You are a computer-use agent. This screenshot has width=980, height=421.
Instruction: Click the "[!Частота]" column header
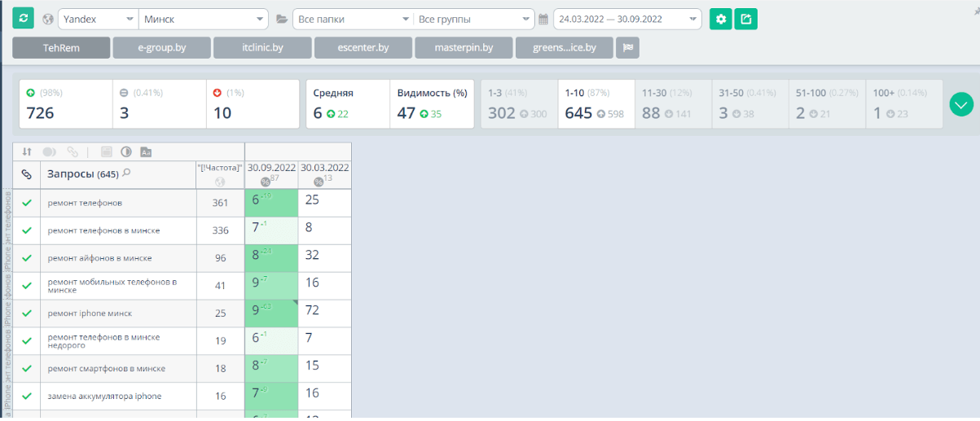pyautogui.click(x=220, y=174)
